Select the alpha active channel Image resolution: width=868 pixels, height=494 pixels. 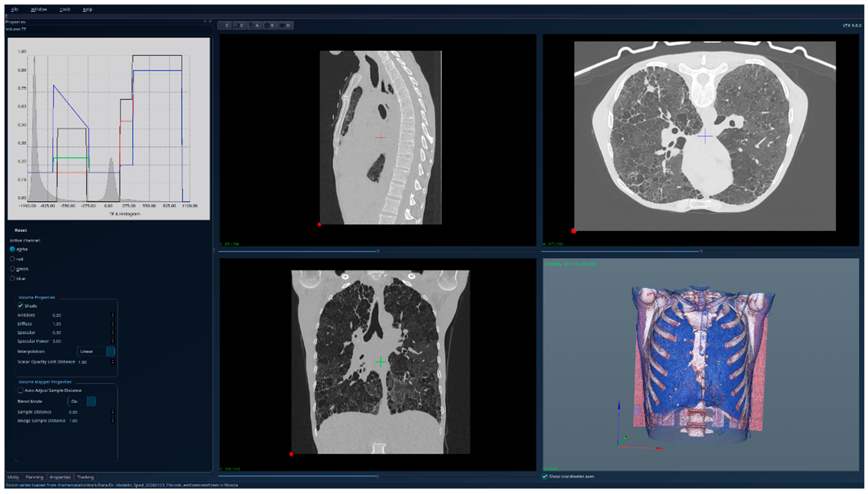(13, 249)
